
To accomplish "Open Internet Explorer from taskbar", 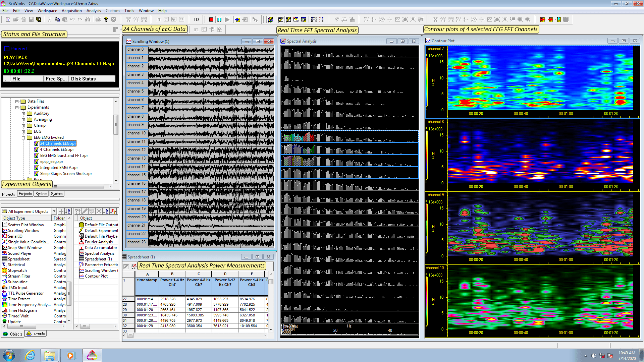I will coord(30,355).
